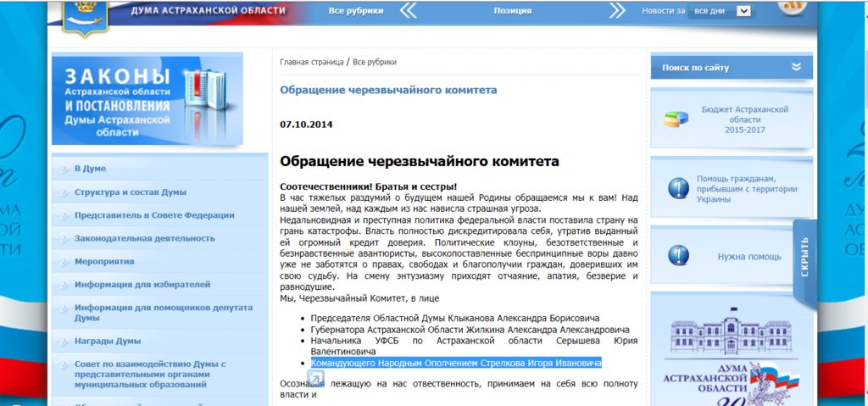The image size is (868, 406).
Task: Click the Astrakhan coat of arms logo
Action: tap(84, 17)
